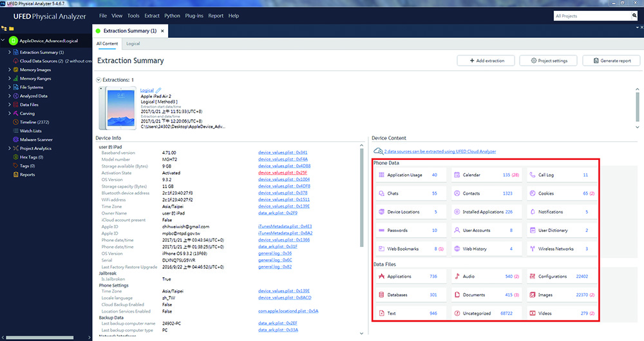Click the Generate report button

pos(612,61)
